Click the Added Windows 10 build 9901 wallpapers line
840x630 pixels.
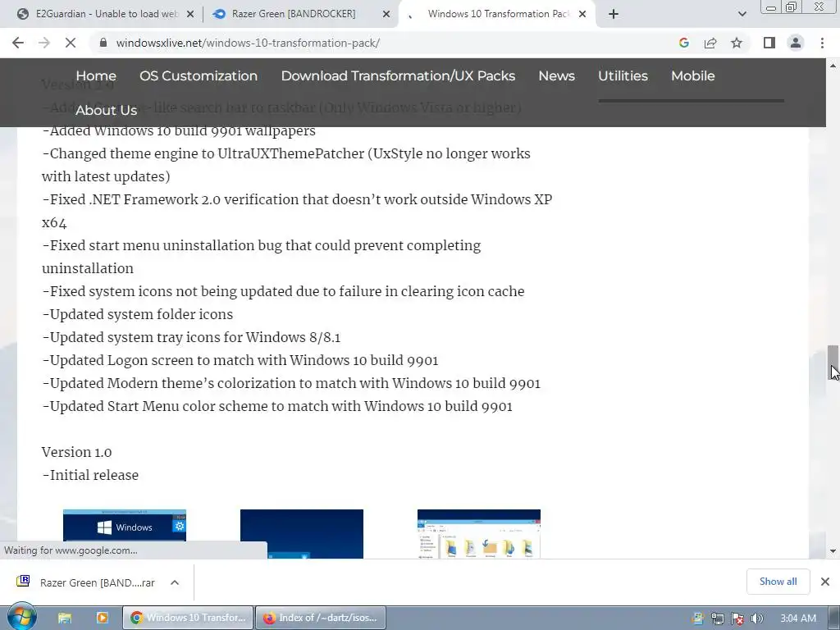tap(178, 130)
